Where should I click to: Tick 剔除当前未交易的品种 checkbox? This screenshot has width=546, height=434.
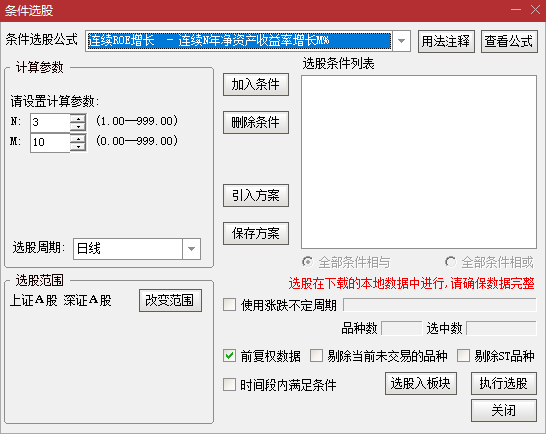(x=316, y=356)
